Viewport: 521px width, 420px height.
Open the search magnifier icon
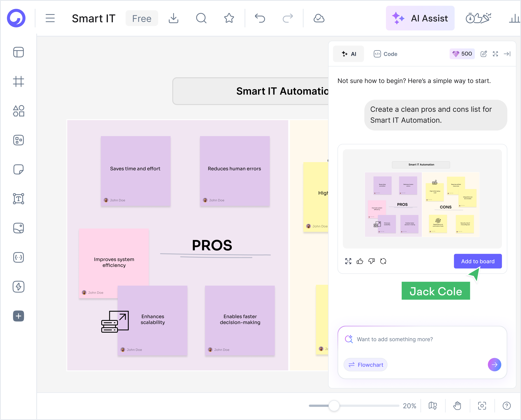[201, 18]
